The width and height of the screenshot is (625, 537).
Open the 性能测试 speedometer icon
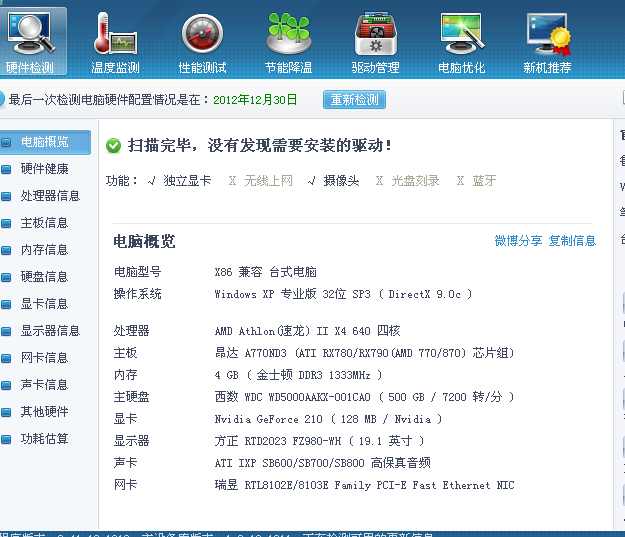tap(202, 42)
